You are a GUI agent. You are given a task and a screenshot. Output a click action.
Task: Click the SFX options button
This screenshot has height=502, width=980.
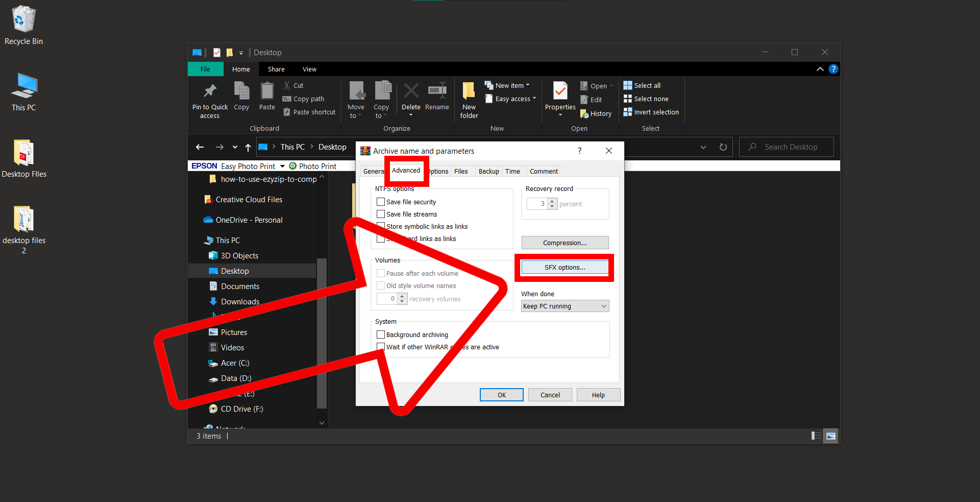click(x=564, y=267)
